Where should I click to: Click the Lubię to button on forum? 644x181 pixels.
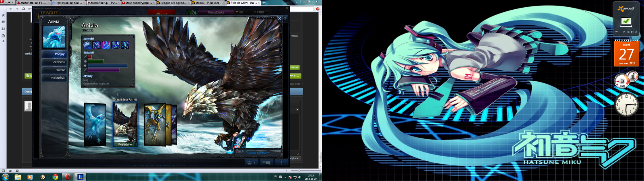295,68
